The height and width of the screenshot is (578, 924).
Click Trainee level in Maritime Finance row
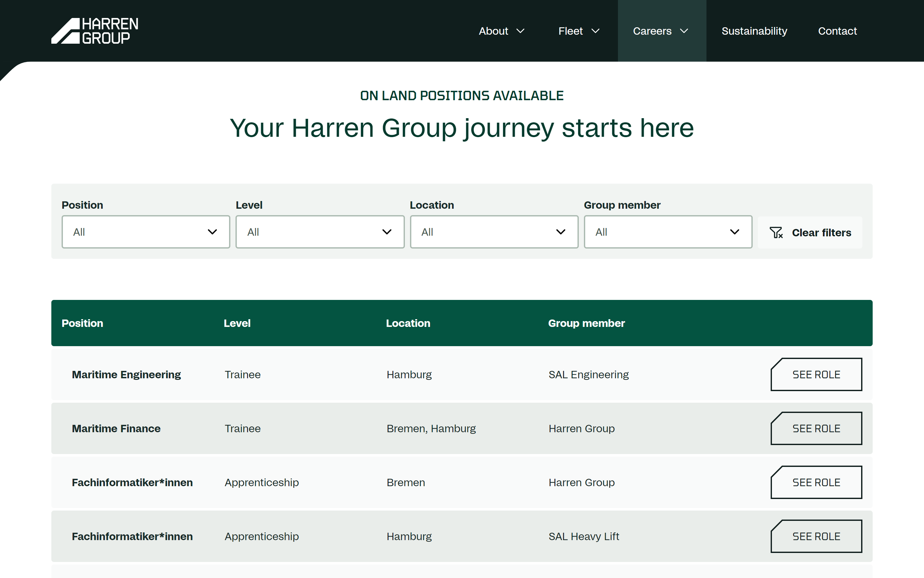click(243, 429)
